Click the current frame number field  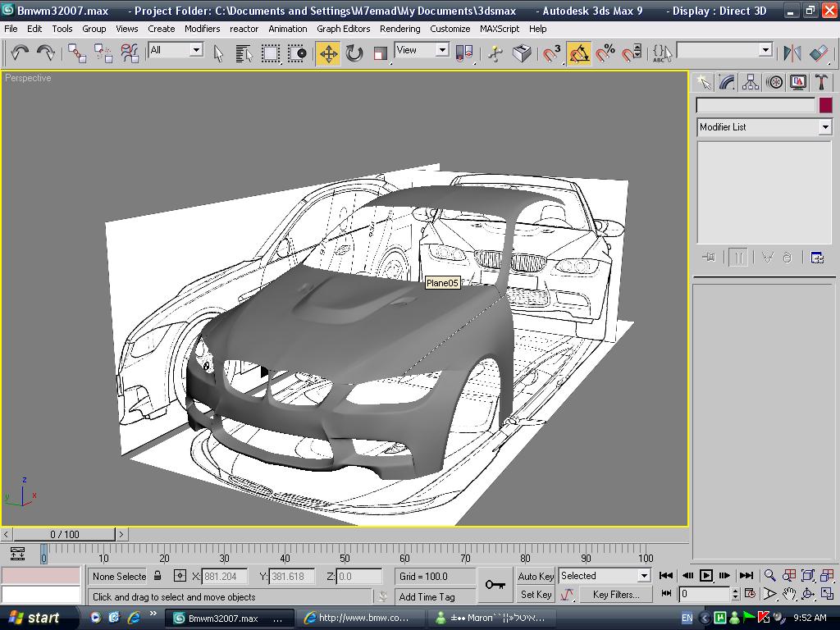click(x=703, y=594)
